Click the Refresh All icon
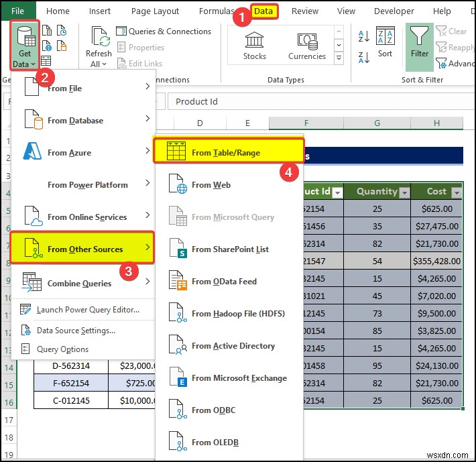The height and width of the screenshot is (462, 476). [x=100, y=36]
